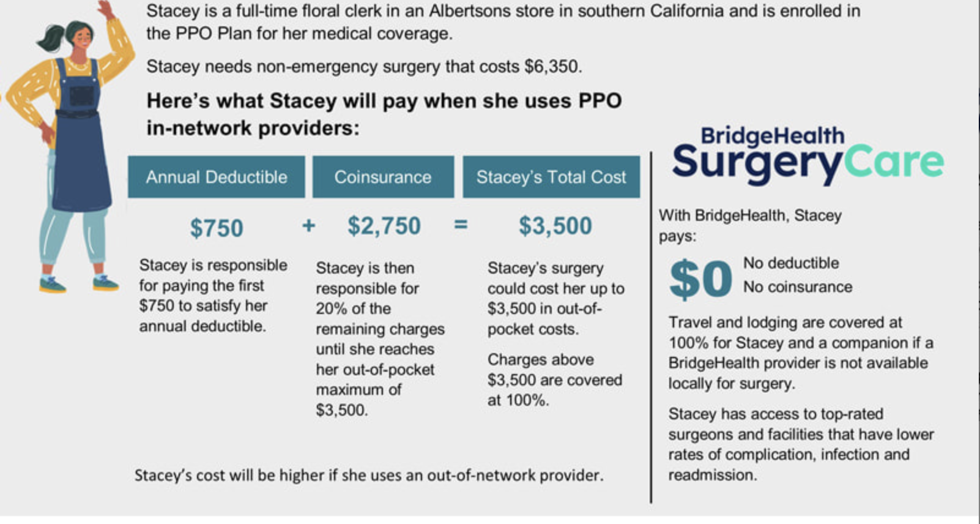
Task: Click the 'No deductible' text
Action: click(x=791, y=263)
